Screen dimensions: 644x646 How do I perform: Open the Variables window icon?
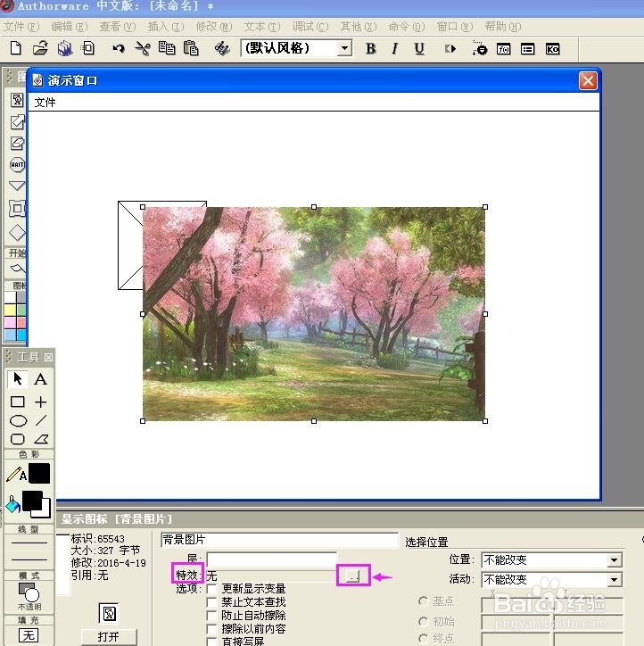pyautogui.click(x=527, y=49)
